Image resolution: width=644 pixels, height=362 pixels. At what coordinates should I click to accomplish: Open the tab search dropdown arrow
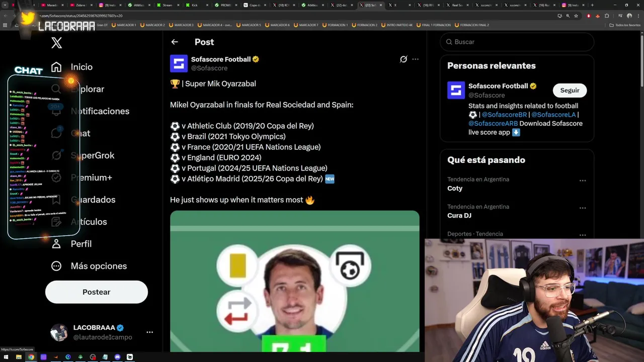[x=6, y=5]
